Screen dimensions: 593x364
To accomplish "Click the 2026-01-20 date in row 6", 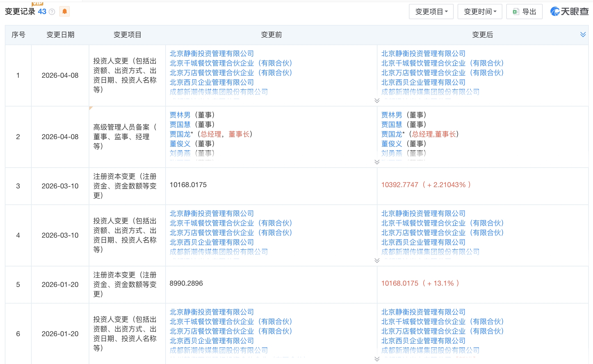I will click(60, 334).
